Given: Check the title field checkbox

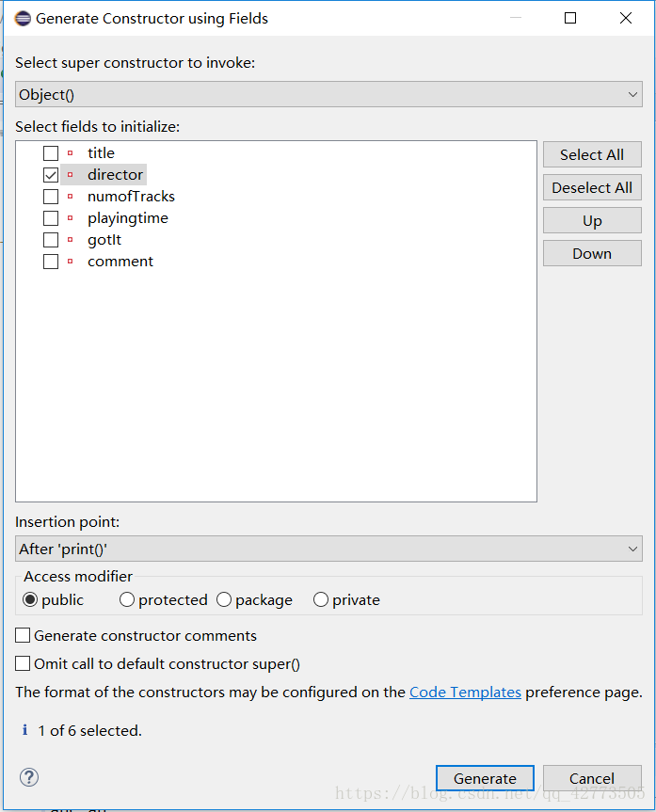Looking at the screenshot, I should pos(51,153).
